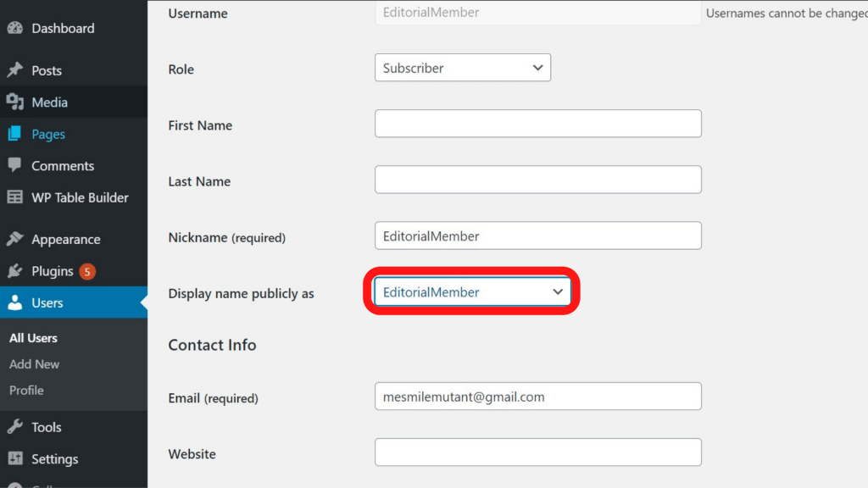Image resolution: width=868 pixels, height=488 pixels.
Task: Click the Posts pushpin icon
Action: tap(14, 70)
